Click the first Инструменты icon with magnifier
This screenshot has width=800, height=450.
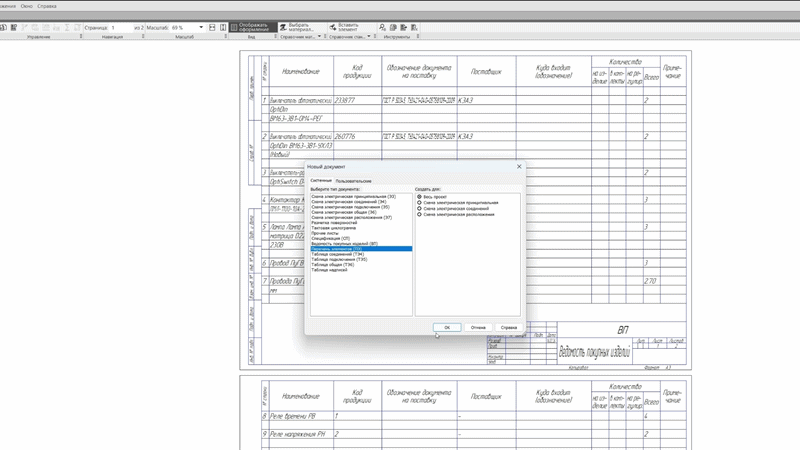[382, 28]
